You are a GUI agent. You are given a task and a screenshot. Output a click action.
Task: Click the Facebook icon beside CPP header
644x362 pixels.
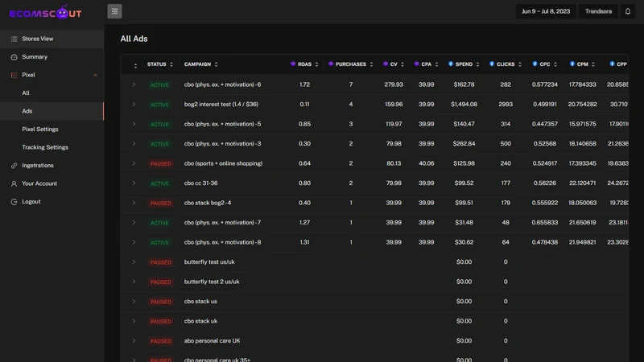click(612, 64)
